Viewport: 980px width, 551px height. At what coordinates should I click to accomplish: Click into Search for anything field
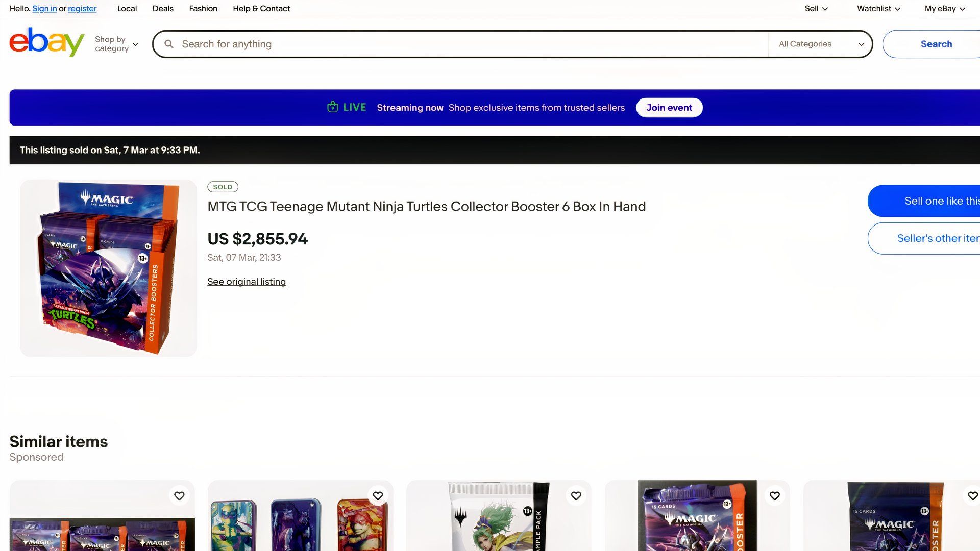tap(472, 44)
